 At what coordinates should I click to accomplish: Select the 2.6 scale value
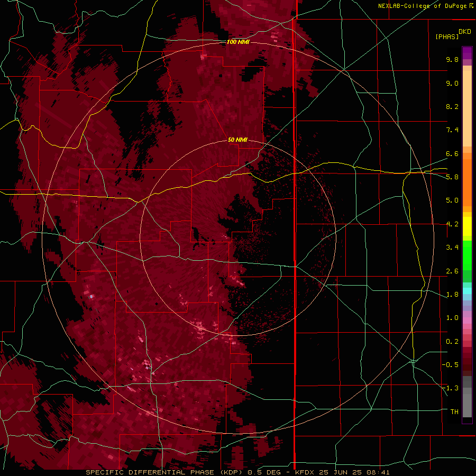[452, 271]
